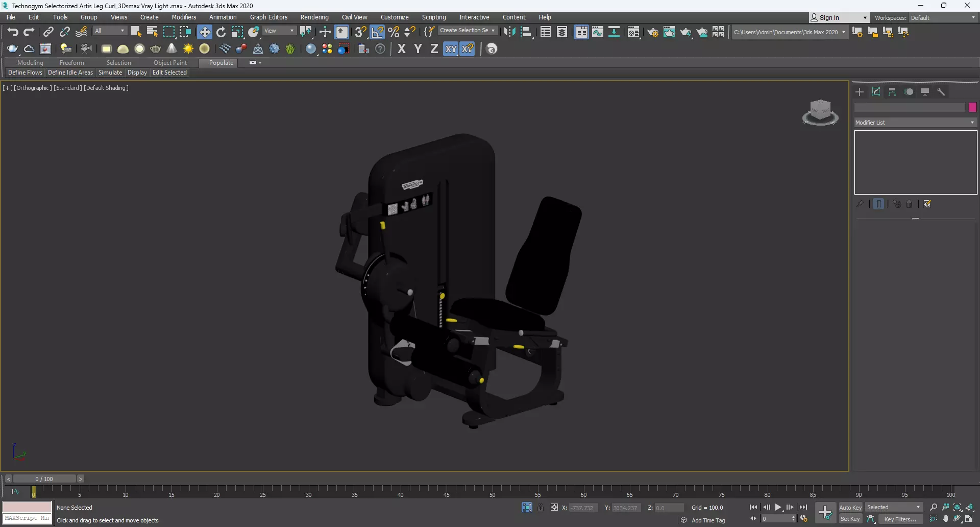Click the Define Flows button

(25, 73)
